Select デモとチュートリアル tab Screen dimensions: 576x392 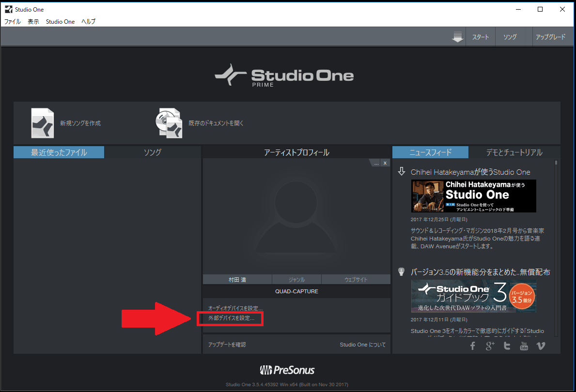514,152
